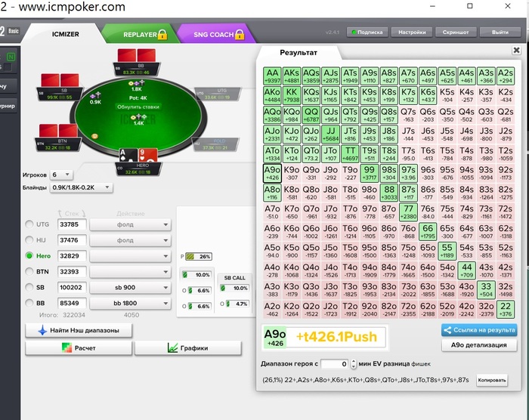Screen dimensions: 529x420
Task: Open Графики charts
Action: point(188,347)
